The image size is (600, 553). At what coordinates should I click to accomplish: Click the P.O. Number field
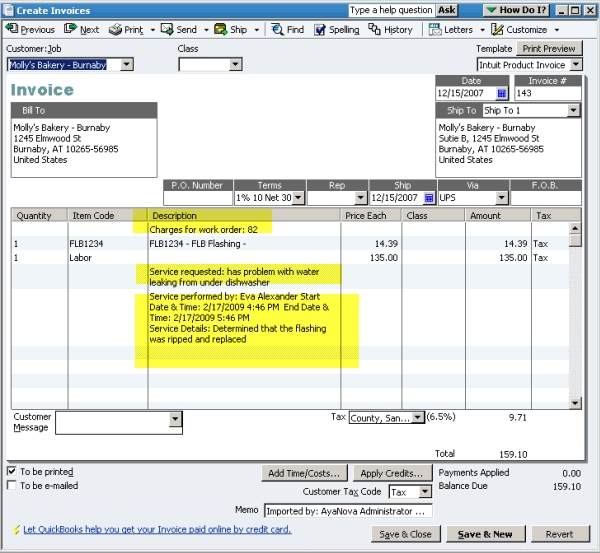198,198
